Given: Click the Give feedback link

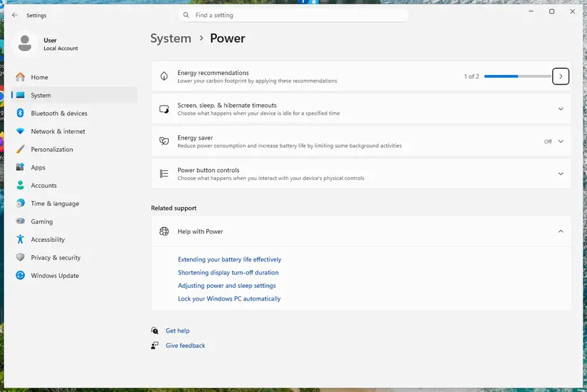Looking at the screenshot, I should point(185,346).
